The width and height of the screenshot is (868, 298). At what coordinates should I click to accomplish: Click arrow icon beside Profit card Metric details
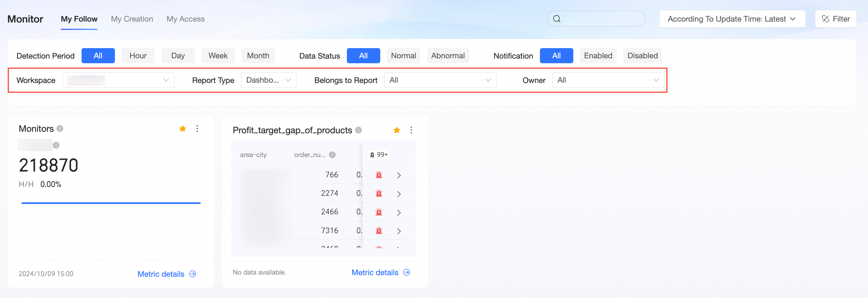point(407,272)
